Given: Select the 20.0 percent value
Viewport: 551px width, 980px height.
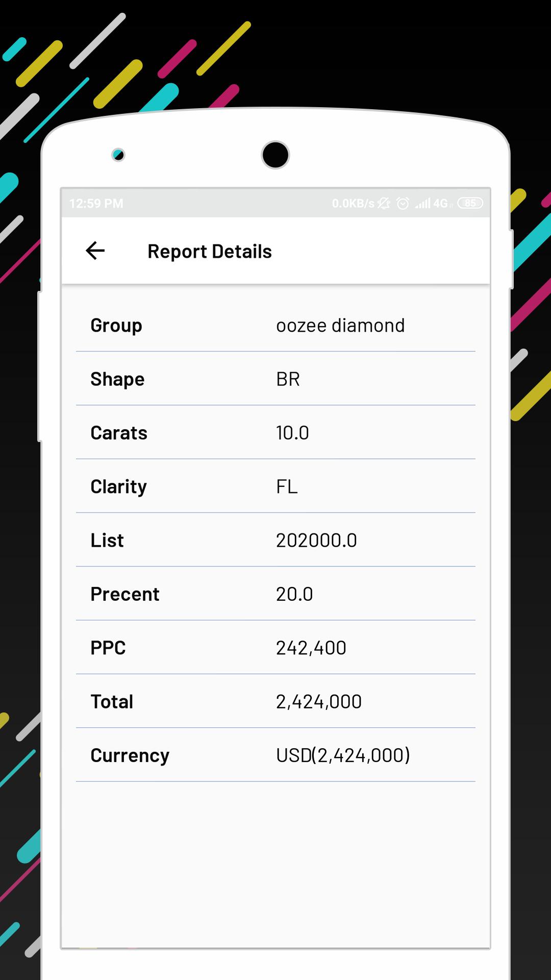Looking at the screenshot, I should 294,594.
